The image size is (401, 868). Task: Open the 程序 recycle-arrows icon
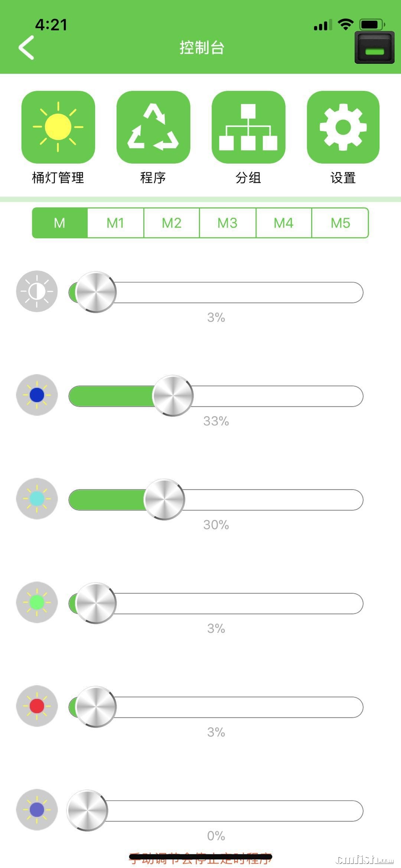click(153, 127)
